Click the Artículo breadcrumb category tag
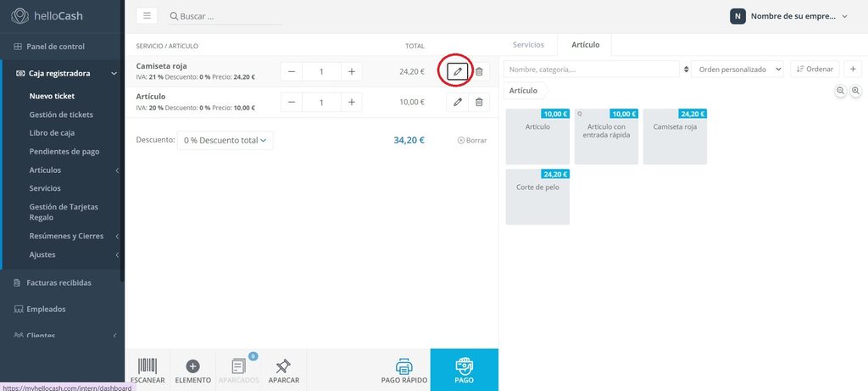 click(525, 90)
